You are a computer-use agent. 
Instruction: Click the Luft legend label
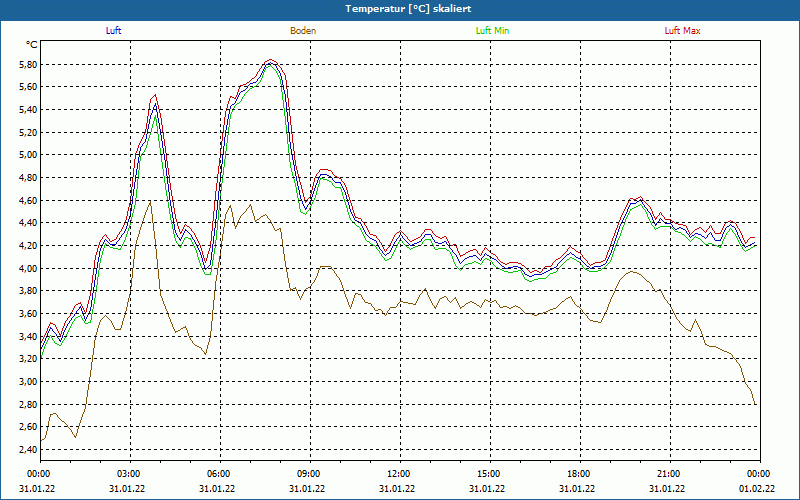pyautogui.click(x=113, y=31)
